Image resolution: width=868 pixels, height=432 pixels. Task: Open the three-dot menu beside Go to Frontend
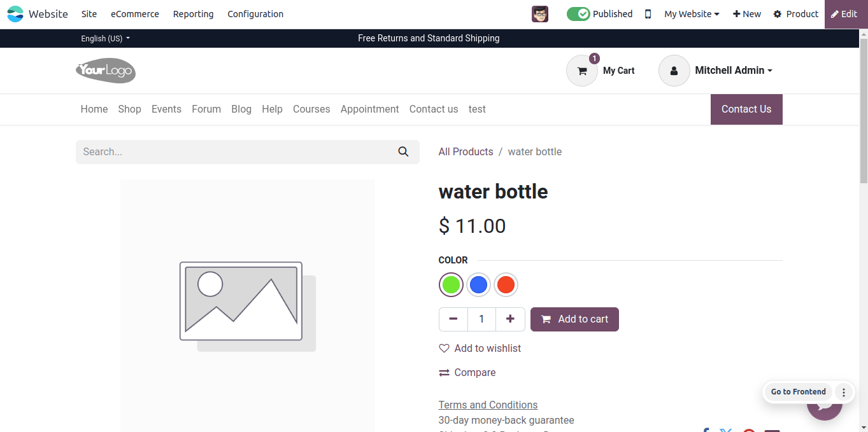coord(844,392)
